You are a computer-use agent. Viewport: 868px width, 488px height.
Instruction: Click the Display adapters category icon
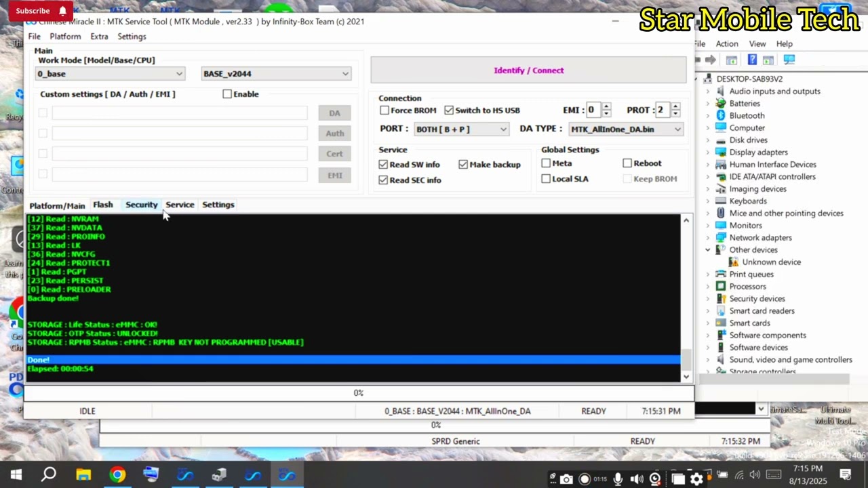(721, 152)
